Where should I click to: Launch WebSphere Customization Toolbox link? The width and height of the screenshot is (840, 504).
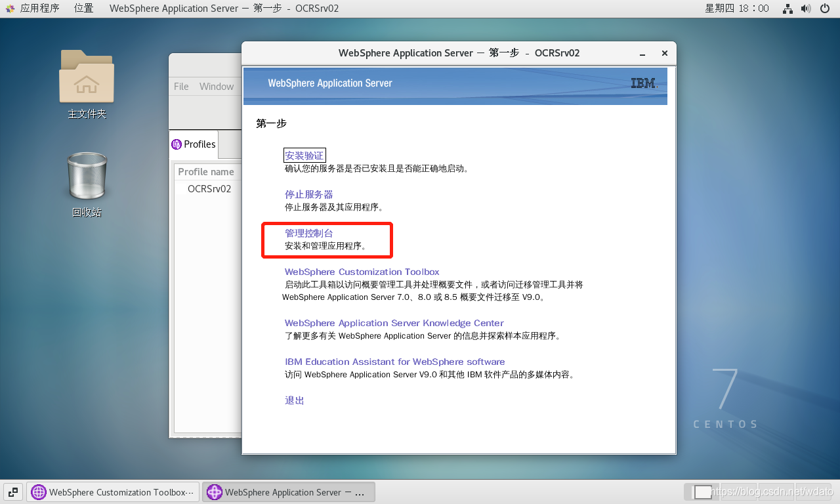362,272
